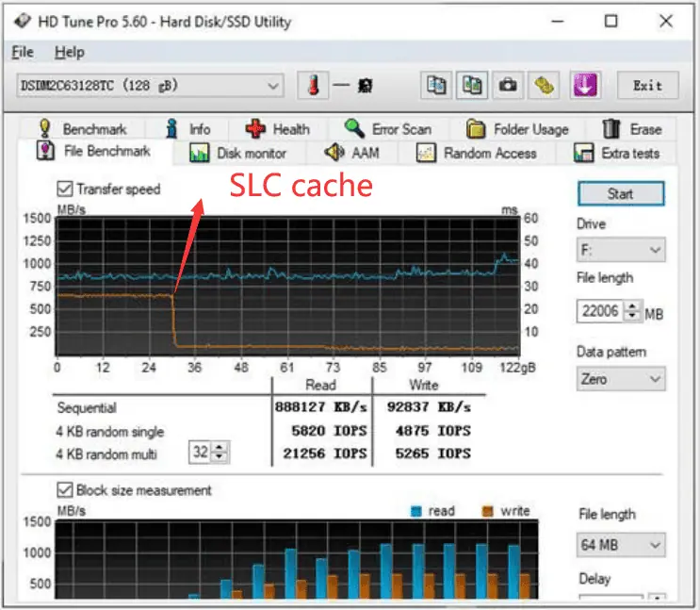Click the Sequential row label

(x=87, y=407)
